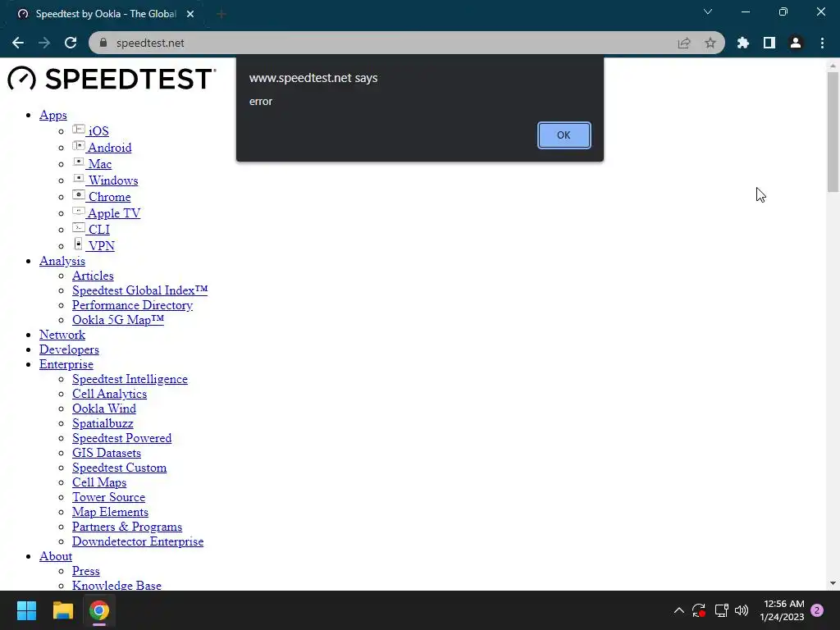Open Partners & Programs link
The height and width of the screenshot is (630, 840).
[127, 527]
